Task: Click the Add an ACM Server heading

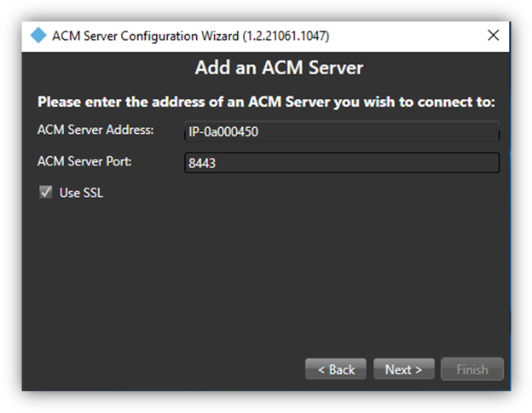Action: pyautogui.click(x=266, y=67)
